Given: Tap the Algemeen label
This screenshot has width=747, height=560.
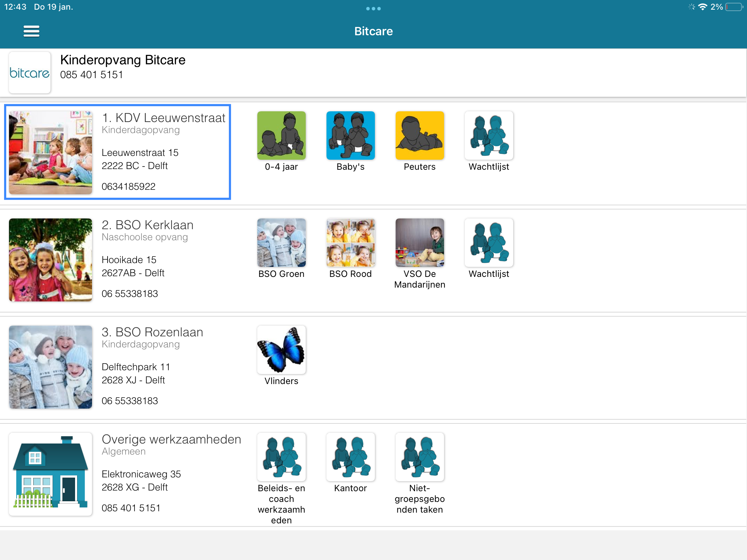Looking at the screenshot, I should [124, 451].
